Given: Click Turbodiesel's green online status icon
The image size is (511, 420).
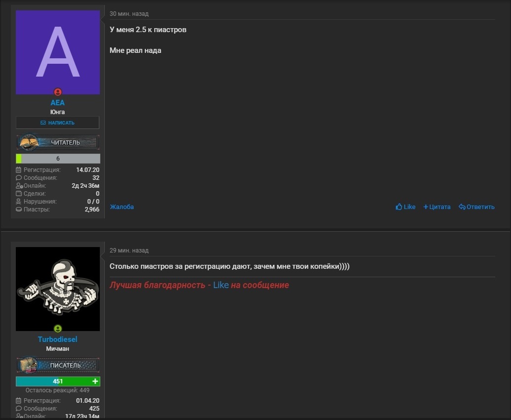Looking at the screenshot, I should point(58,329).
